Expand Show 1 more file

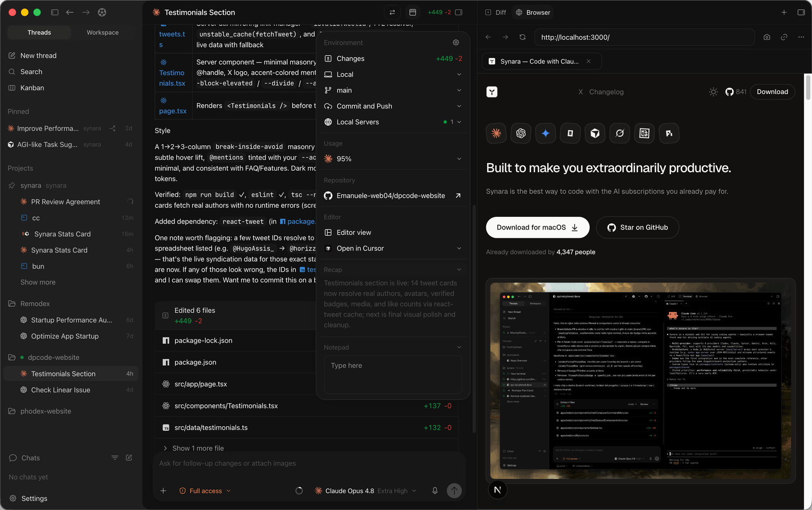coord(193,448)
